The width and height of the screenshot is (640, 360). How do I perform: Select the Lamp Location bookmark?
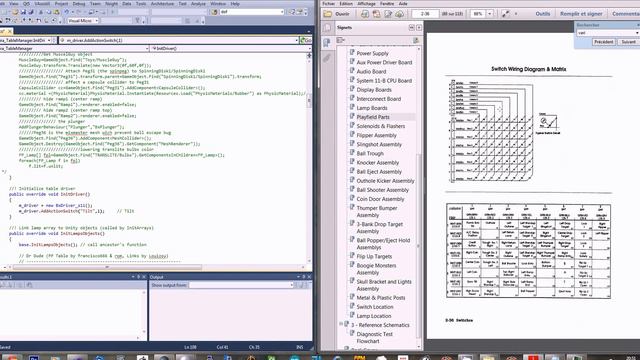(373, 316)
